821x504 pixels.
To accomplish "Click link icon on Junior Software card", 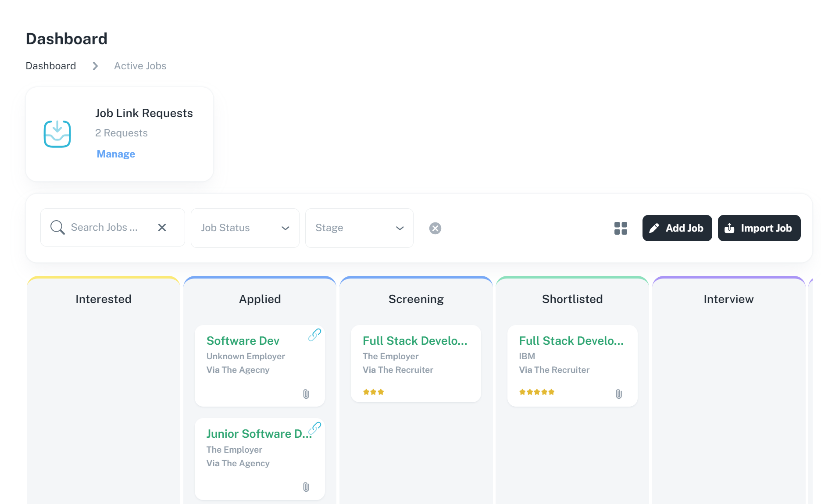I will coord(314,428).
